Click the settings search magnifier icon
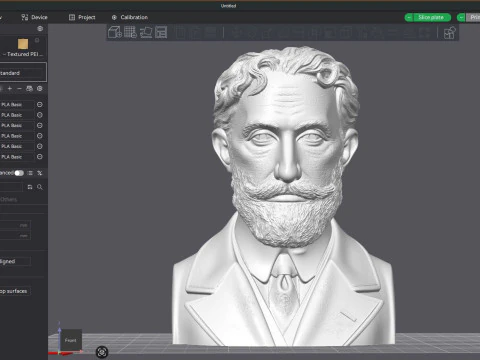This screenshot has height=360, width=480. [x=40, y=187]
